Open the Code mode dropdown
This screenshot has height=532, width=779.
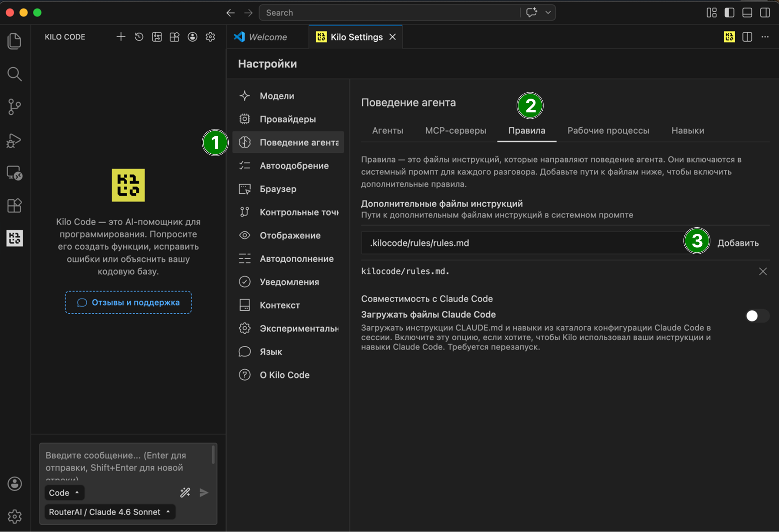coord(65,493)
